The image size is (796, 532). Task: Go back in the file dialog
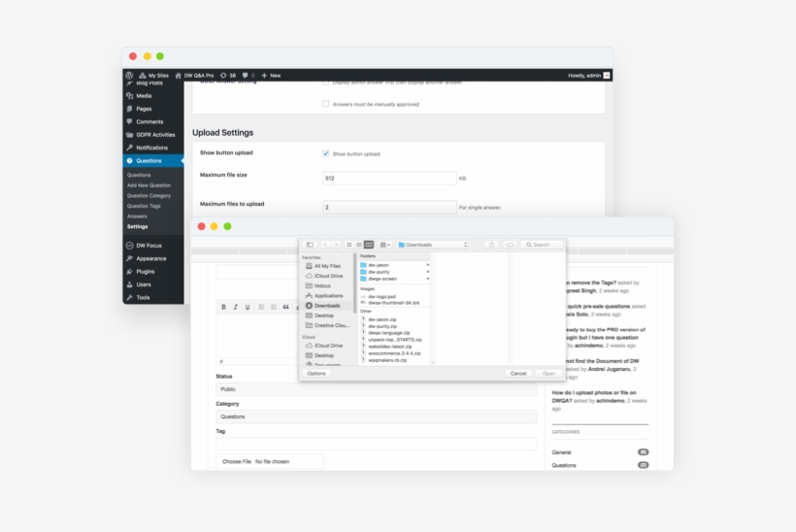point(325,245)
